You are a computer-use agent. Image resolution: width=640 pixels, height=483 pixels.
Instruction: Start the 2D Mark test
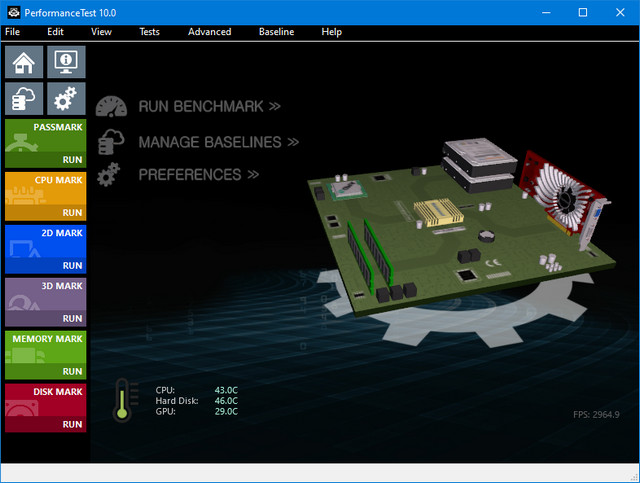[x=46, y=249]
